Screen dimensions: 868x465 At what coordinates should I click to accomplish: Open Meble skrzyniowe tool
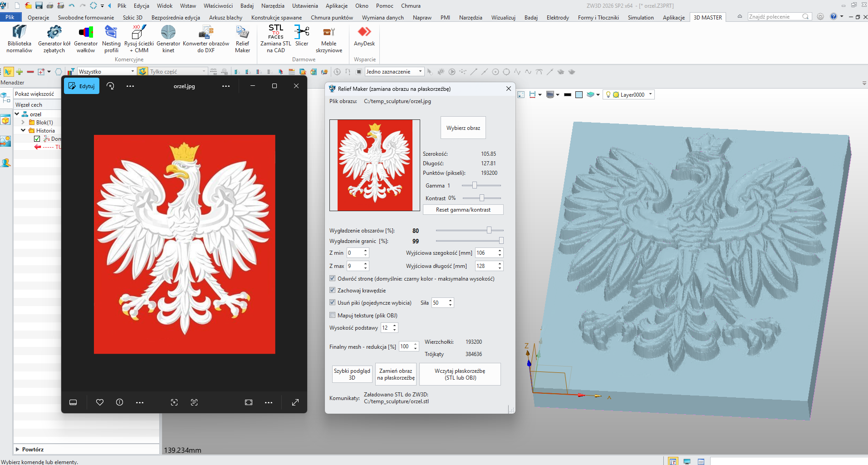coord(329,39)
